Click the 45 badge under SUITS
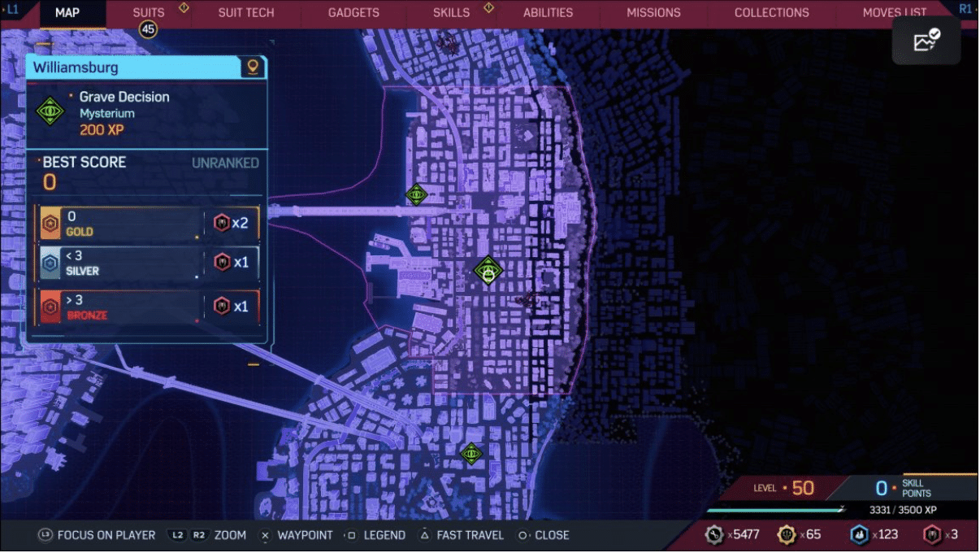The image size is (980, 553). [x=147, y=30]
